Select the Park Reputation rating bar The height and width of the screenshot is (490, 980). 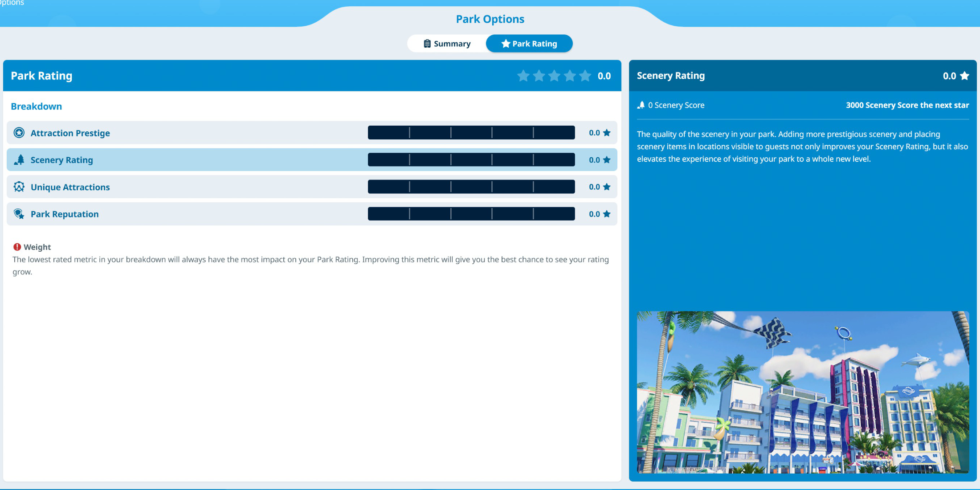(471, 214)
